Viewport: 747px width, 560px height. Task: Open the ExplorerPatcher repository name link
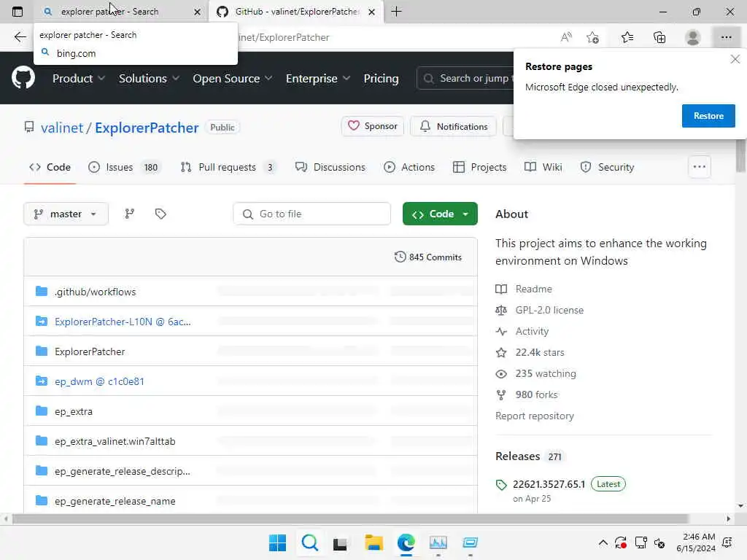coord(147,128)
